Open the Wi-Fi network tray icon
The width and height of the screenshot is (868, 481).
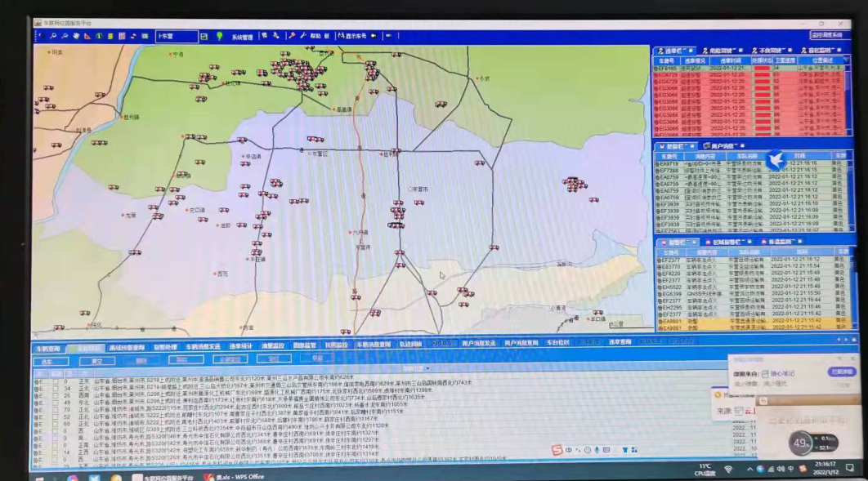click(728, 470)
